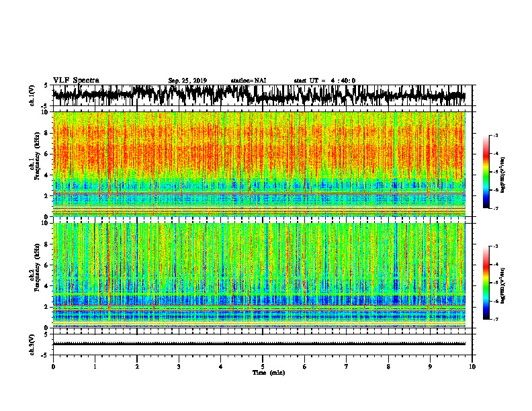Click the ch.1 spectrogram color scale bar
The image size is (532, 411).
tap(486, 172)
